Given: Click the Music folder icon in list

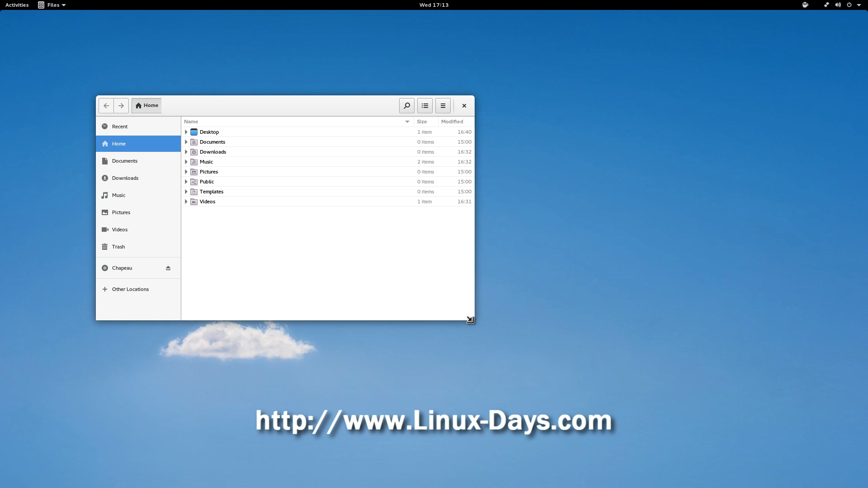Looking at the screenshot, I should coord(194,162).
